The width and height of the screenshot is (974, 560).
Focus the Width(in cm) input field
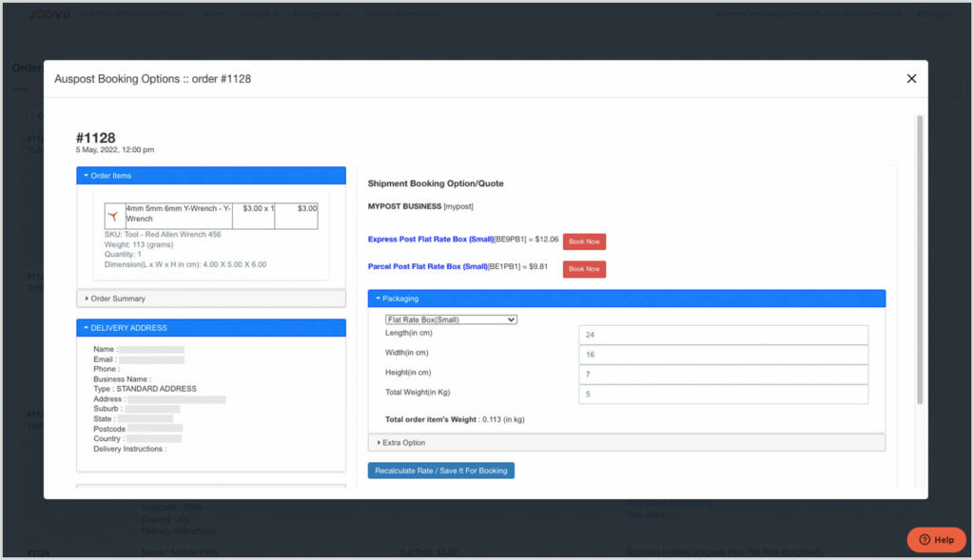[x=723, y=355]
